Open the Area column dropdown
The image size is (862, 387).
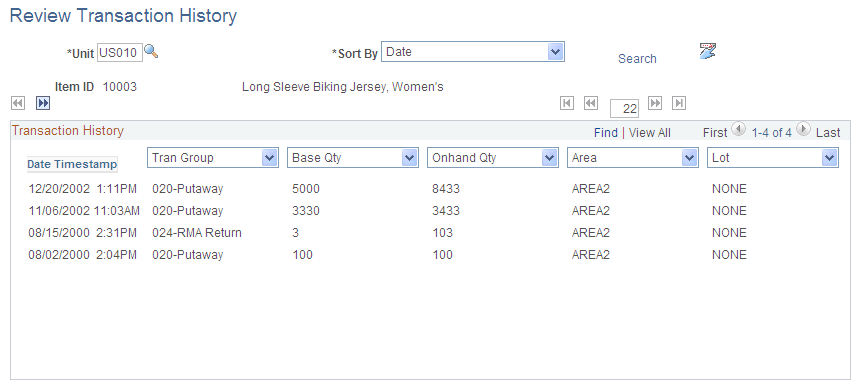(633, 158)
